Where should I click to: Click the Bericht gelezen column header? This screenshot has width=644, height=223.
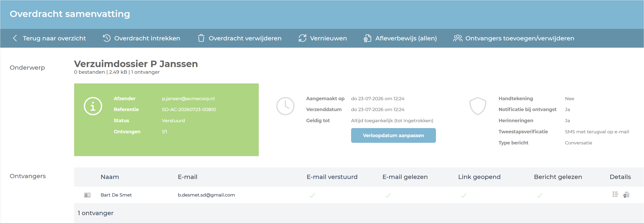[558, 177]
